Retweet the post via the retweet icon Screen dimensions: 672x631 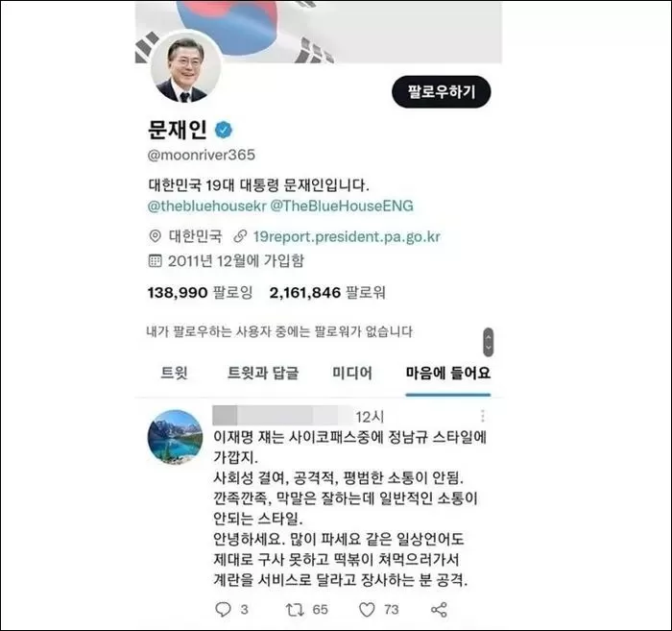click(x=295, y=609)
